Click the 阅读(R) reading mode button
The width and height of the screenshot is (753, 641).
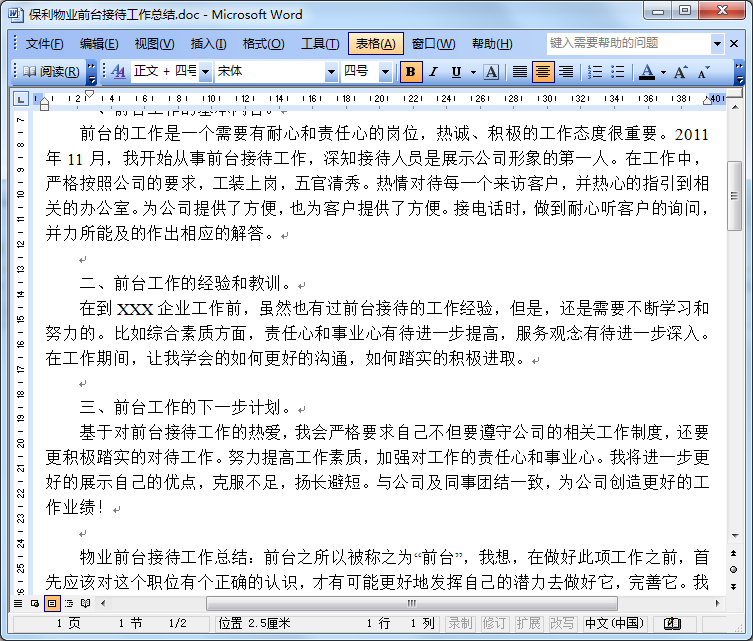[52, 72]
